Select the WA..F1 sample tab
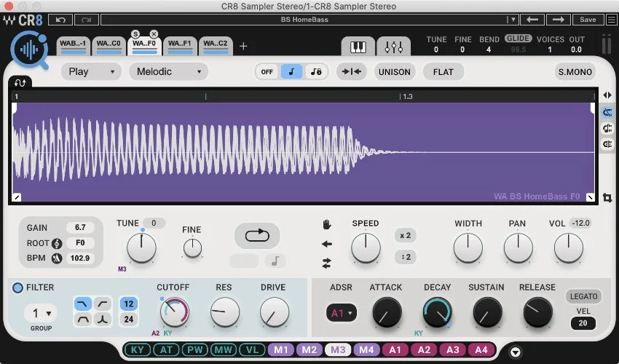619x364 pixels. tap(180, 47)
